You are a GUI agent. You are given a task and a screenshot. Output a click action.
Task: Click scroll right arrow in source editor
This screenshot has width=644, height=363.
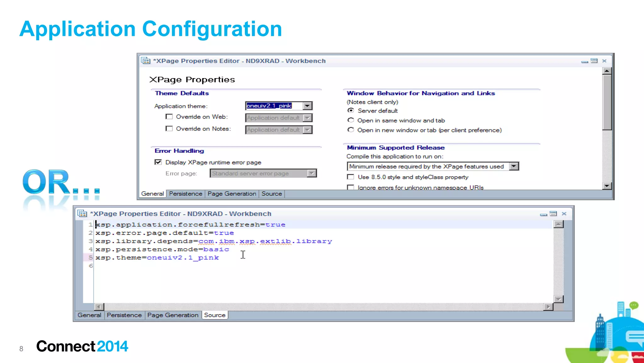[x=548, y=307]
